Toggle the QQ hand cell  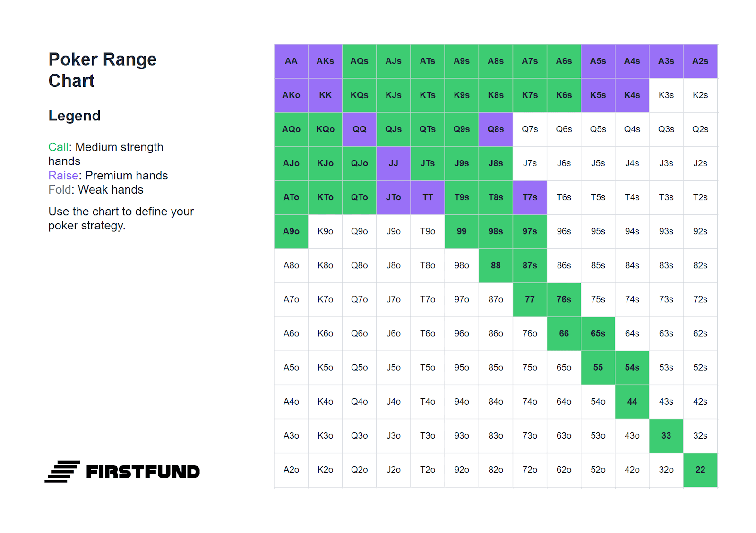(x=360, y=129)
